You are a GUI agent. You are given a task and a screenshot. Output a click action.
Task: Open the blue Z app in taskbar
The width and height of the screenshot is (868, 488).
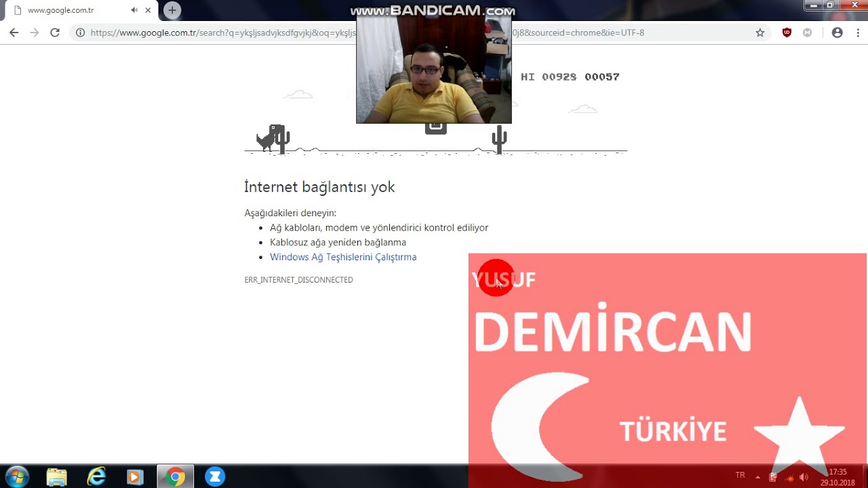click(215, 476)
